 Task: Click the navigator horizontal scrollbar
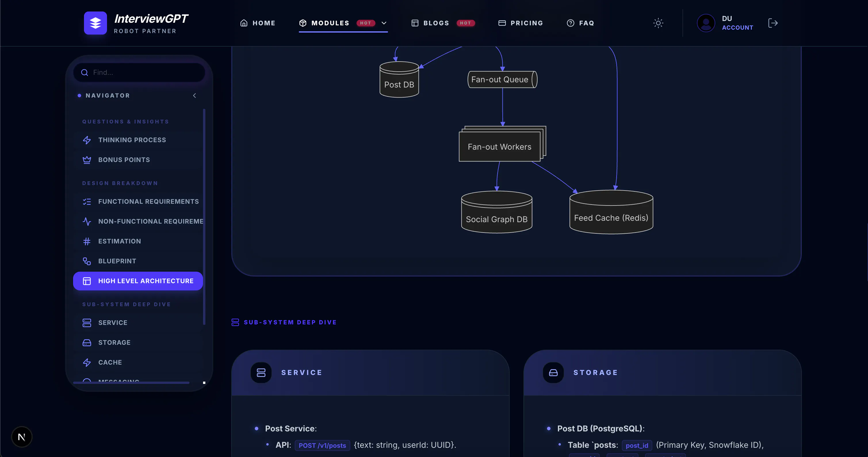click(131, 383)
